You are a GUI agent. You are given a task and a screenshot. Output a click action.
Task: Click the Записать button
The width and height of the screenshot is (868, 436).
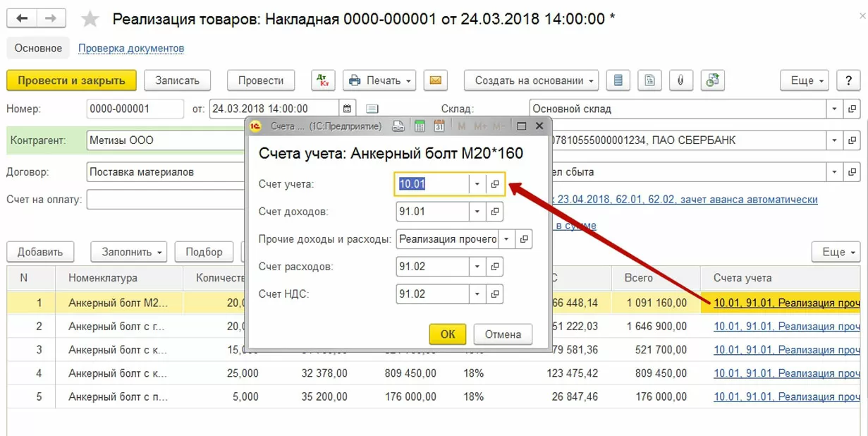pyautogui.click(x=177, y=80)
